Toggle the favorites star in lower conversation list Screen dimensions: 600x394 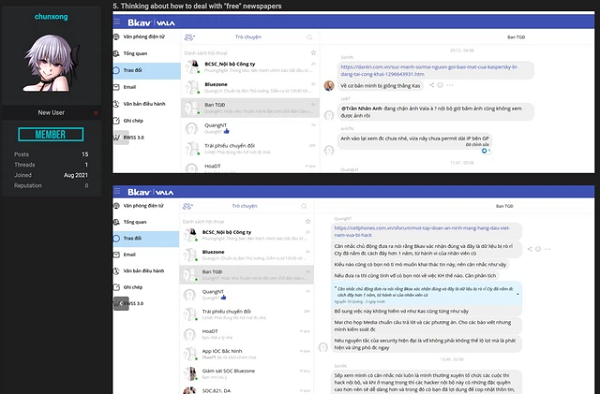(x=308, y=221)
